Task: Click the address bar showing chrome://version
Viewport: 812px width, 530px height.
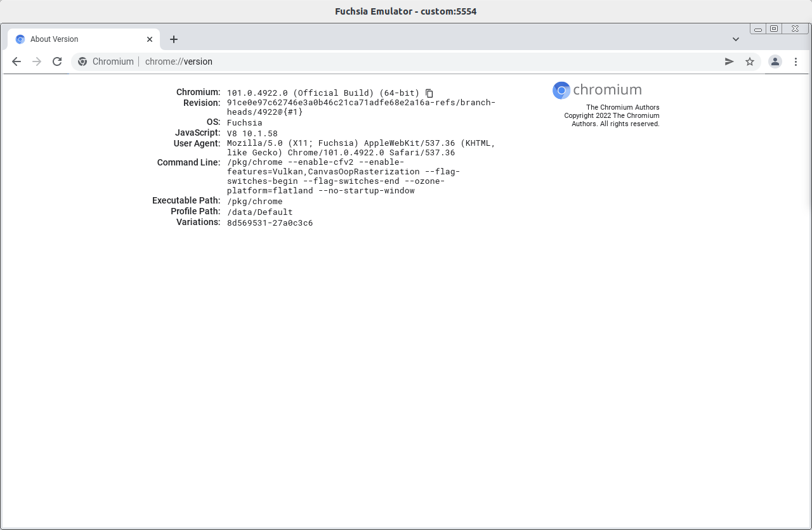Action: click(179, 61)
